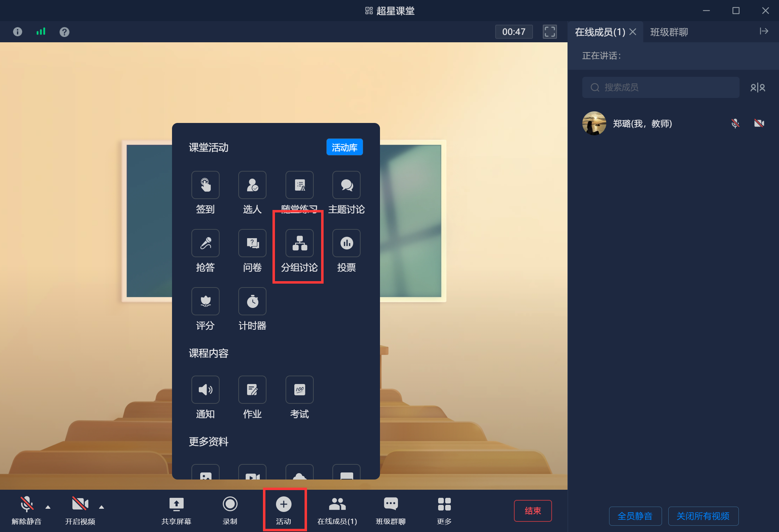Expand the video options arrow beside 开启视频
This screenshot has height=532, width=779.
point(102,507)
